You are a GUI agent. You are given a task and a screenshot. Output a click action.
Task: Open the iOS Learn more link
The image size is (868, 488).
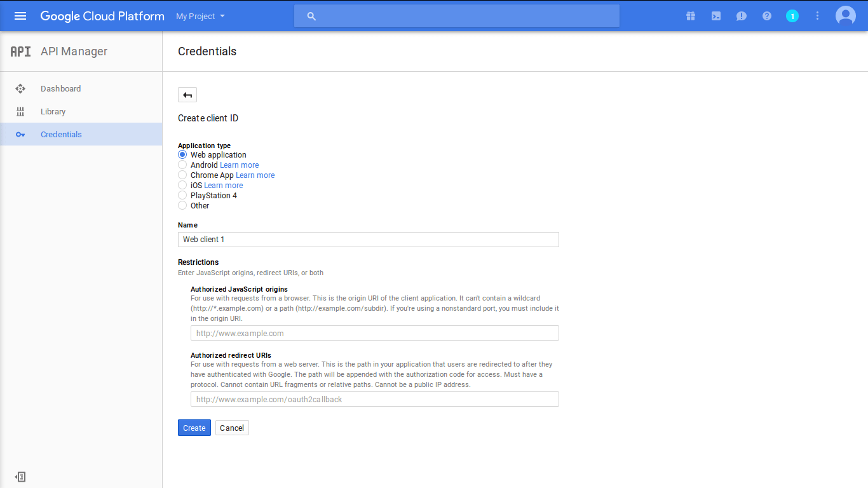click(x=223, y=186)
